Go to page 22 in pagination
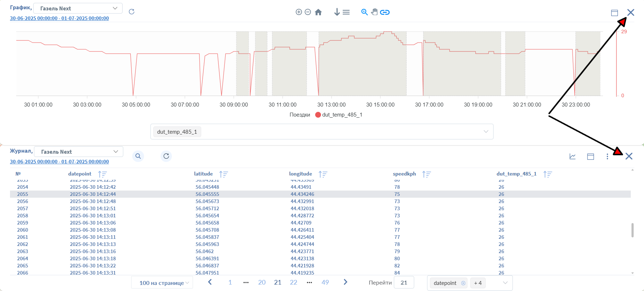This screenshot has height=291, width=644. pyautogui.click(x=293, y=282)
